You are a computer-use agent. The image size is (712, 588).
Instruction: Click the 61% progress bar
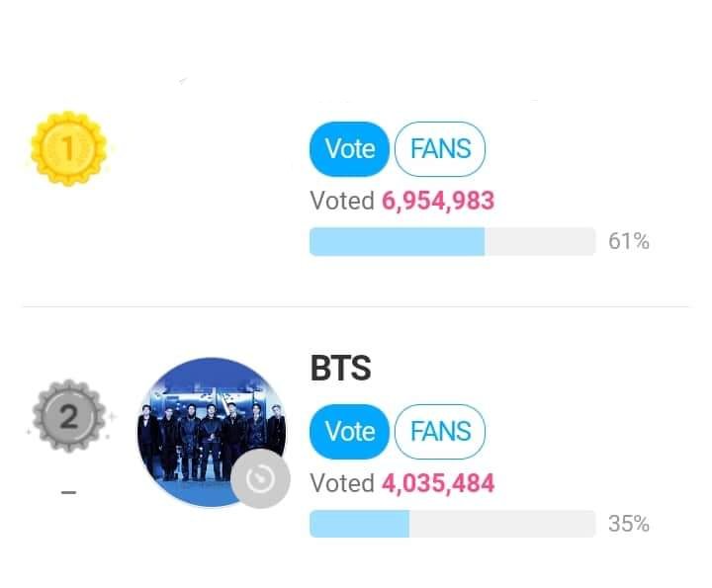(x=452, y=242)
